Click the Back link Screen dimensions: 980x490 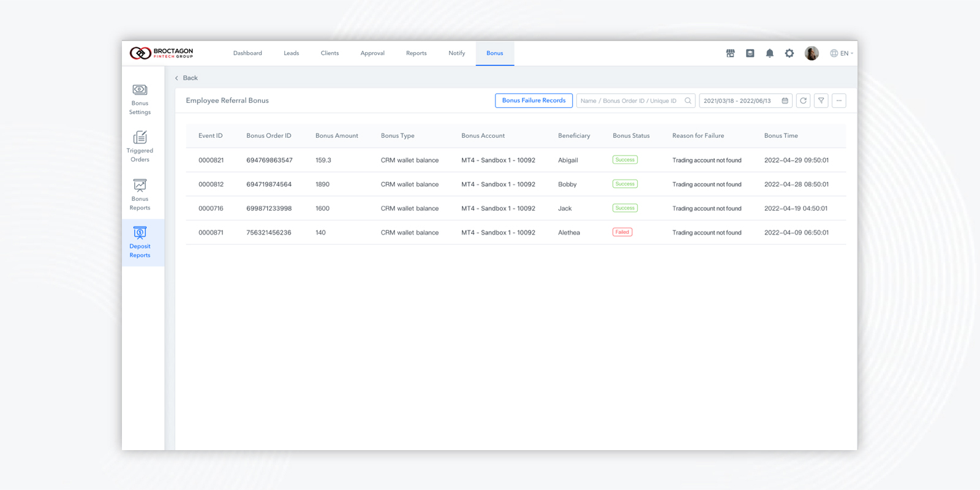click(186, 78)
